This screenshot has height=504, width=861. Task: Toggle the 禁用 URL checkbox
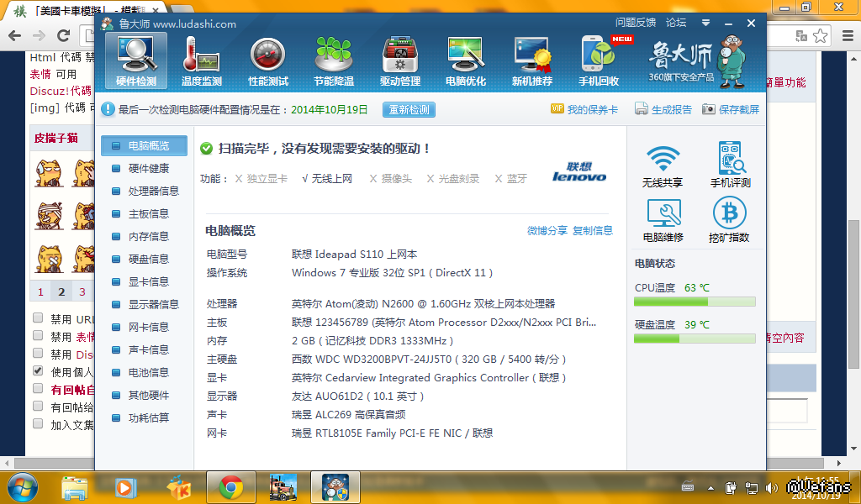[38, 318]
